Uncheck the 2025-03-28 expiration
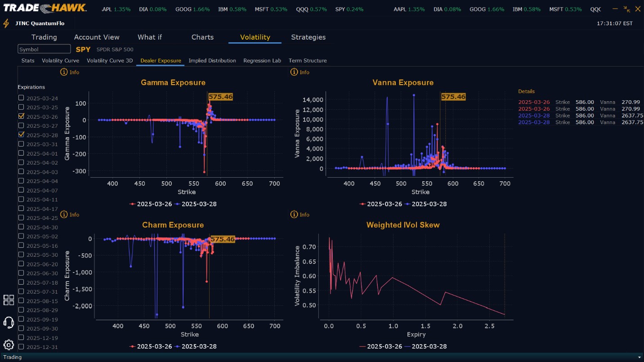Image resolution: width=644 pixels, height=362 pixels. (21, 135)
